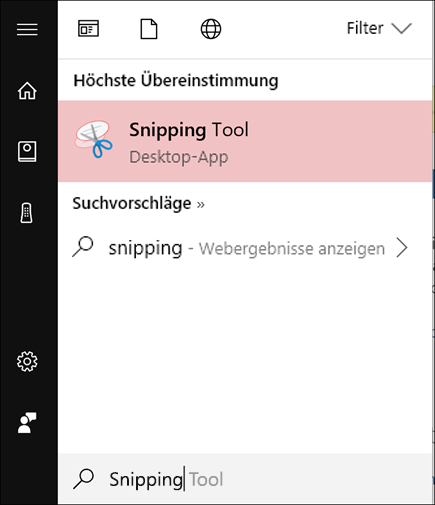Launch Snipping Tool Desktop-App result
Viewport: 435px width, 505px height.
point(245,141)
